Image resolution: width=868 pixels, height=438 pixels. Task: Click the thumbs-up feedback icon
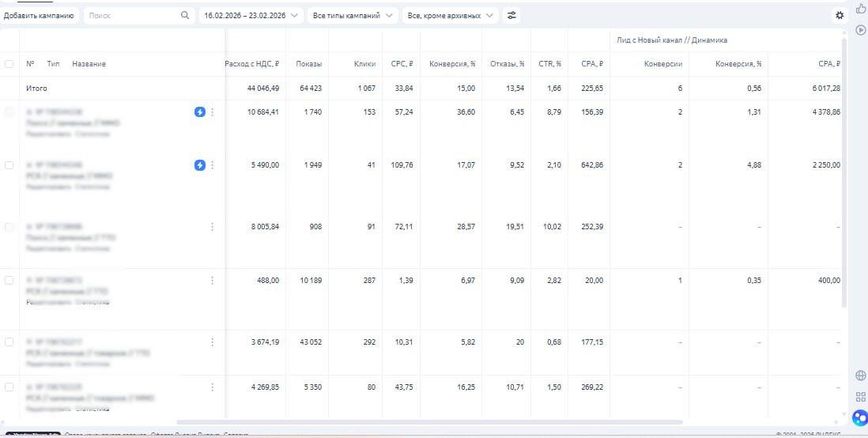pos(861,9)
